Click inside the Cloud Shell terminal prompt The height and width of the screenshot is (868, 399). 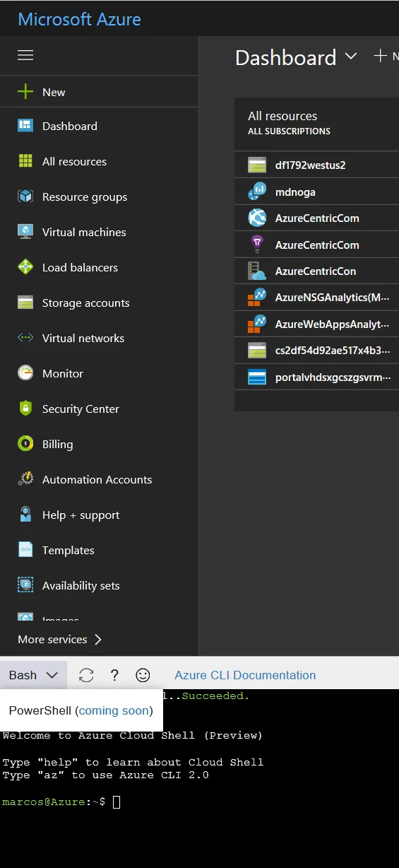pyautogui.click(x=117, y=802)
